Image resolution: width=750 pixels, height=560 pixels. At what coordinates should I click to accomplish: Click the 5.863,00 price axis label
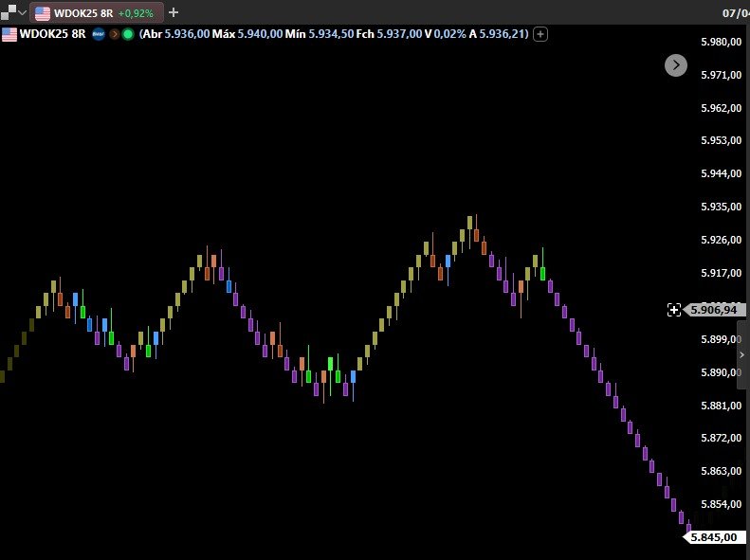(721, 471)
